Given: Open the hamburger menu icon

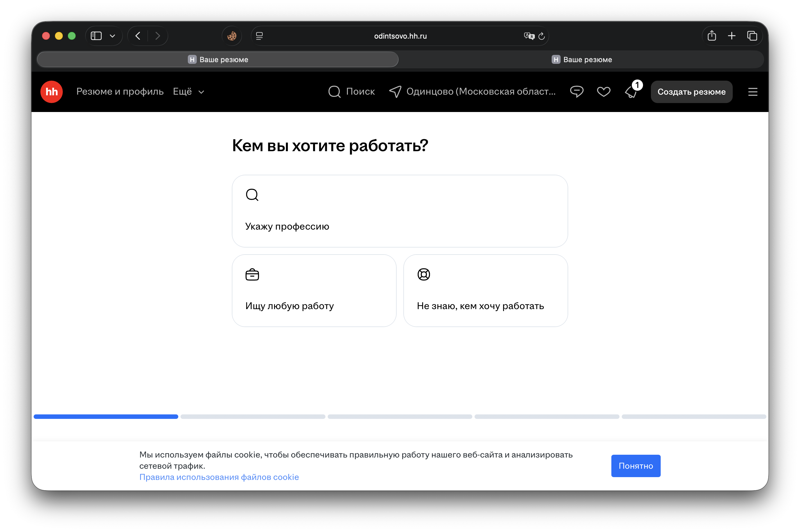Looking at the screenshot, I should [x=752, y=92].
